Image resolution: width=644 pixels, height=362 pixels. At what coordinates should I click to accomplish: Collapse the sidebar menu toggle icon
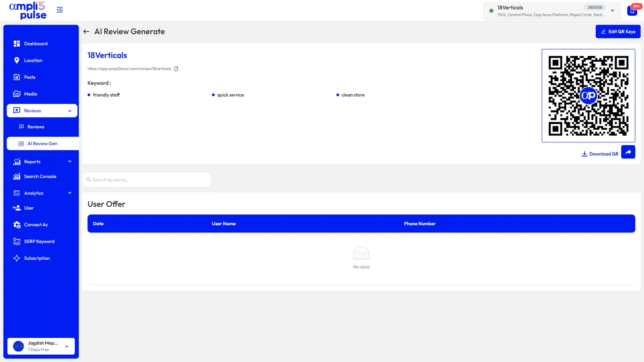(x=60, y=10)
